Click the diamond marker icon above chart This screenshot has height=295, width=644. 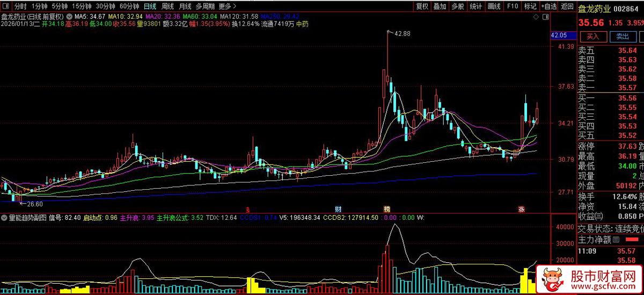(x=536, y=17)
